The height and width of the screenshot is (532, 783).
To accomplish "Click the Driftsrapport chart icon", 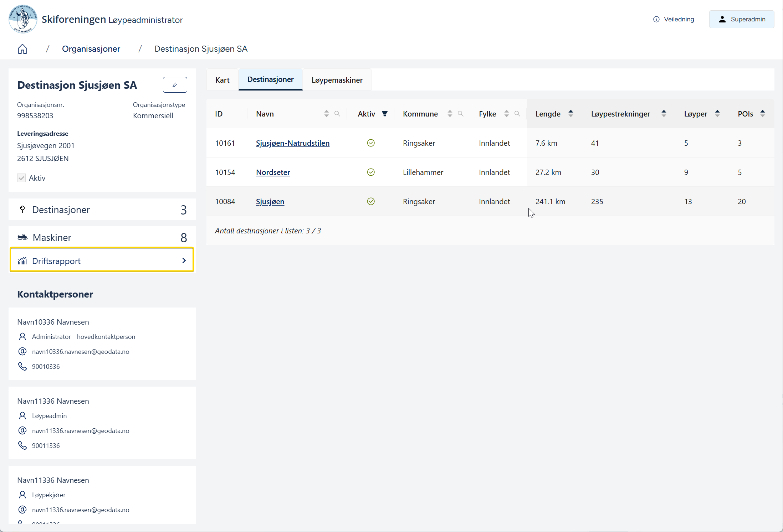I will tap(22, 261).
